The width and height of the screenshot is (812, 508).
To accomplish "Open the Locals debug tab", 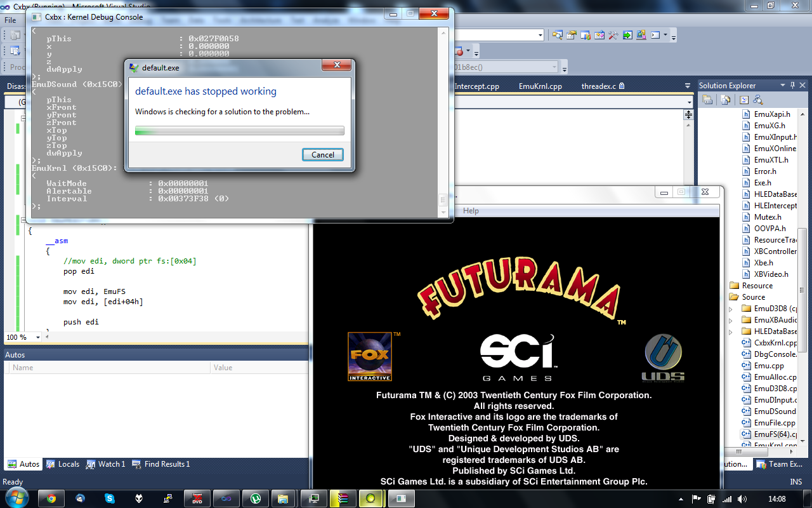I will pos(63,464).
